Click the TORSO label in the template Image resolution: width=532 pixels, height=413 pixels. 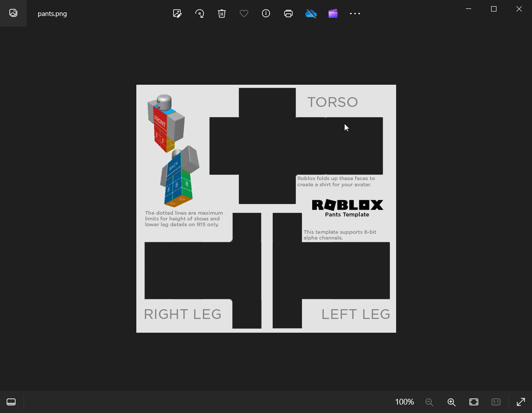(x=333, y=102)
